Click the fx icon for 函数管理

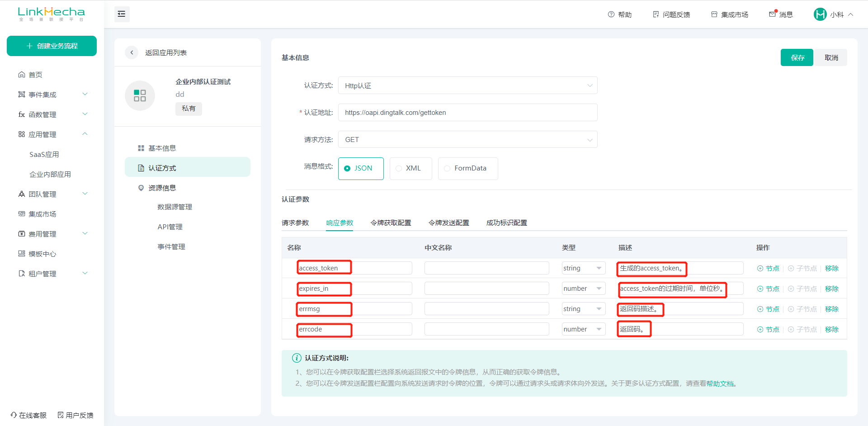pyautogui.click(x=22, y=114)
